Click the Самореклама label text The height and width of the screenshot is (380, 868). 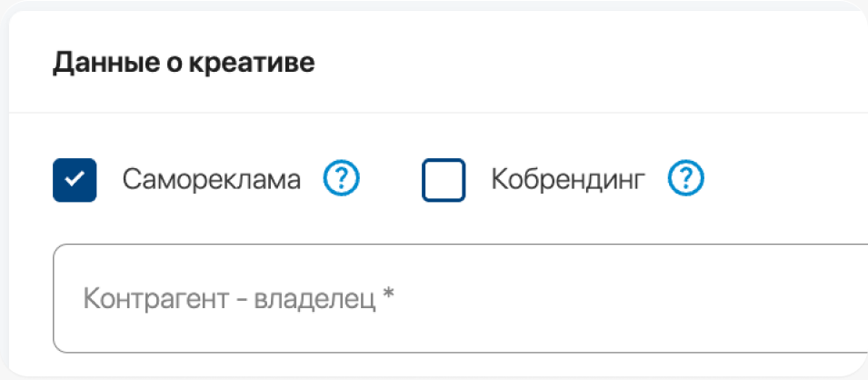[x=212, y=180]
